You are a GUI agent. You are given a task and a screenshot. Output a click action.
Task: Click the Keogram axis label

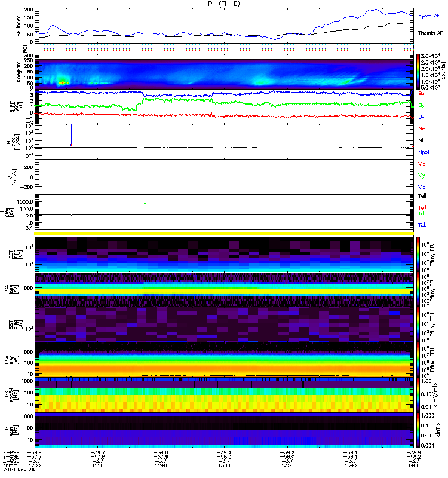19,72
